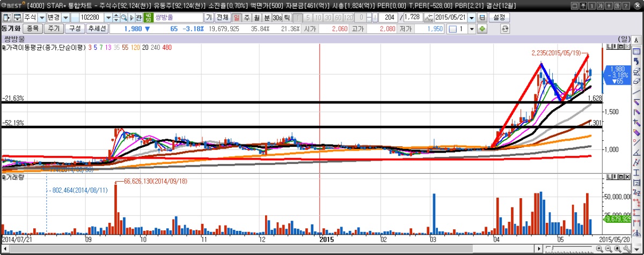The image size is (644, 255).
Task: Zoom out chart with bottom minus magnifier
Action: click(x=608, y=249)
